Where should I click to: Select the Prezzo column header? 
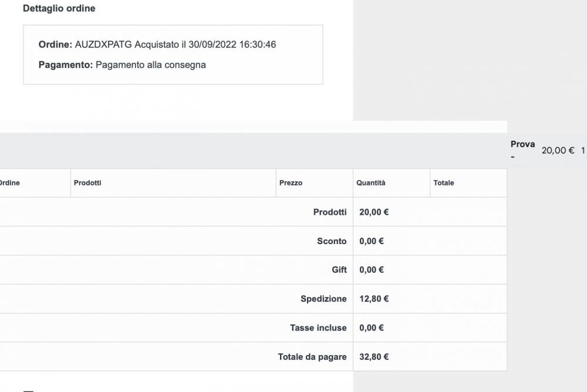tap(291, 183)
